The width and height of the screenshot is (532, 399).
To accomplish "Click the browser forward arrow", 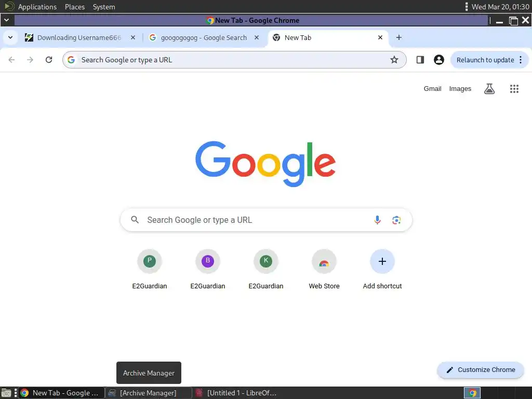I will [30, 60].
